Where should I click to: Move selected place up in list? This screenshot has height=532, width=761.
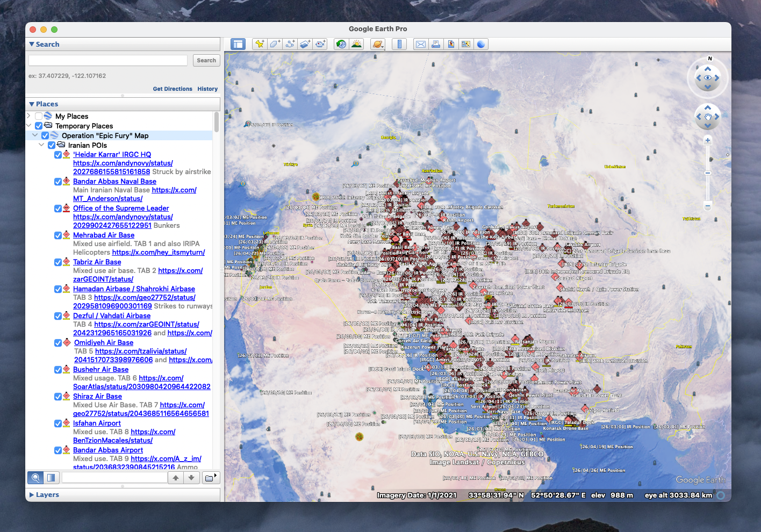(176, 477)
